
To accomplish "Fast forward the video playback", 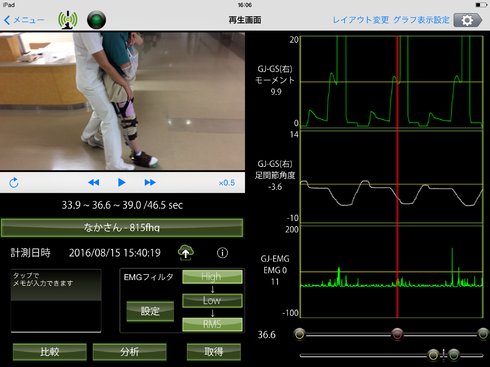I will pos(150,182).
